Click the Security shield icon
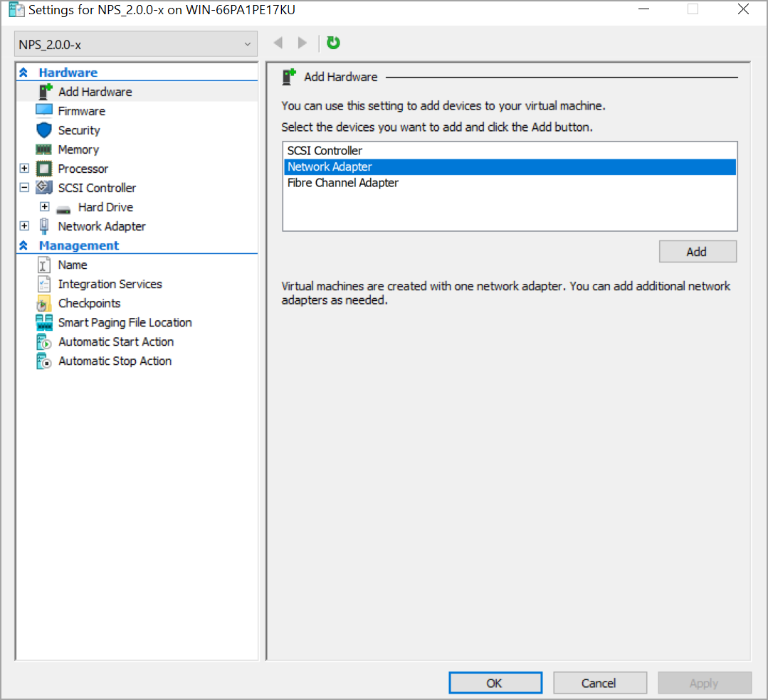The image size is (768, 700). click(x=44, y=130)
